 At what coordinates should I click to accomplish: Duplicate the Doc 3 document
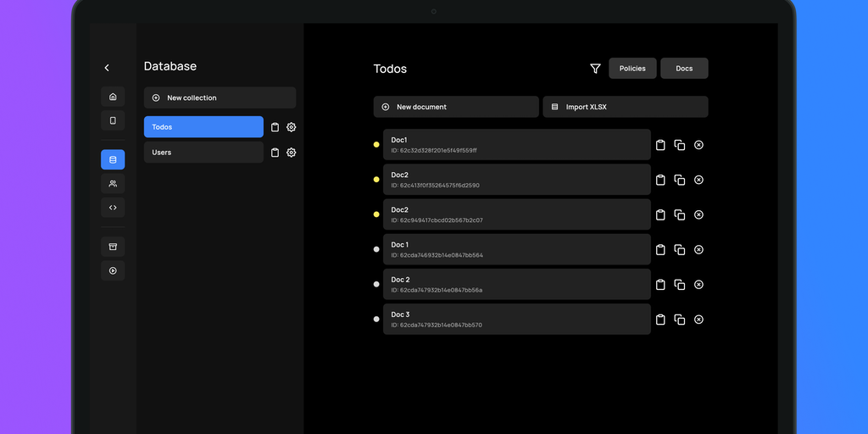(x=679, y=320)
